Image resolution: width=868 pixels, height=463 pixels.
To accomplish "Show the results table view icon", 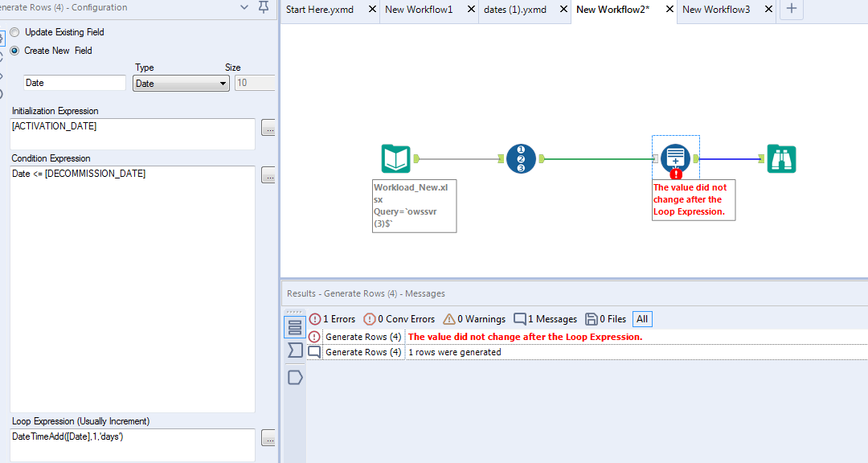I will 295,327.
